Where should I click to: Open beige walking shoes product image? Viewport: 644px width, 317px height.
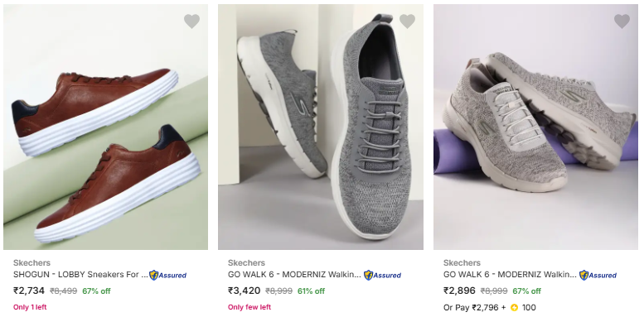click(x=535, y=127)
